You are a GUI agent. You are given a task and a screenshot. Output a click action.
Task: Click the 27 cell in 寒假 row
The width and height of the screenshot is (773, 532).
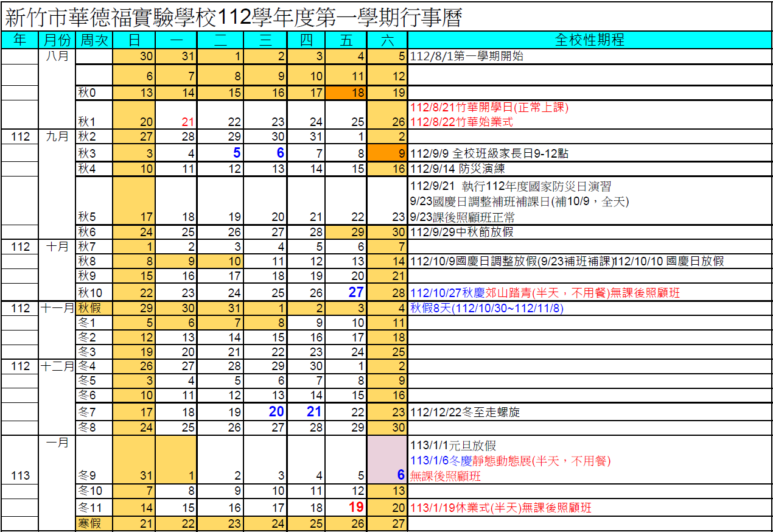point(386,523)
